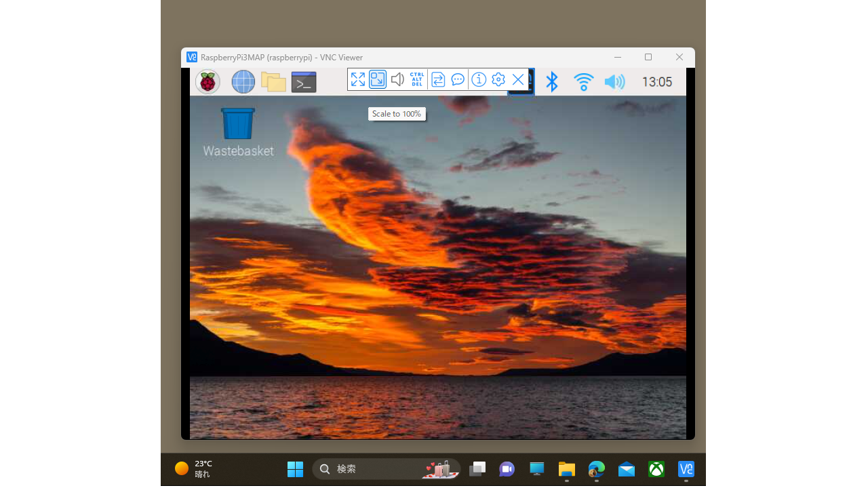This screenshot has width=868, height=488.
Task: Show VNC connection information
Action: 479,80
